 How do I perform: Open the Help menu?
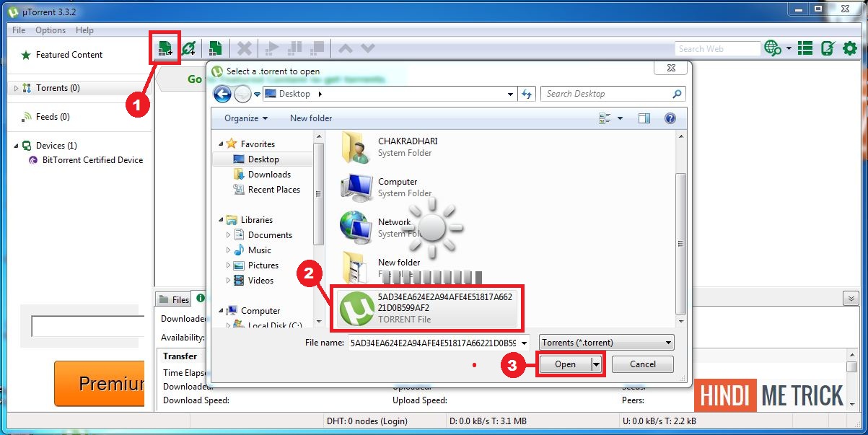point(84,30)
